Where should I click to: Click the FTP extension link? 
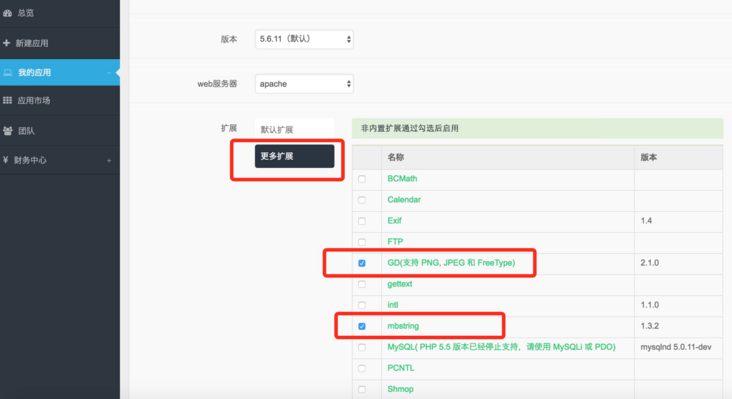(395, 242)
